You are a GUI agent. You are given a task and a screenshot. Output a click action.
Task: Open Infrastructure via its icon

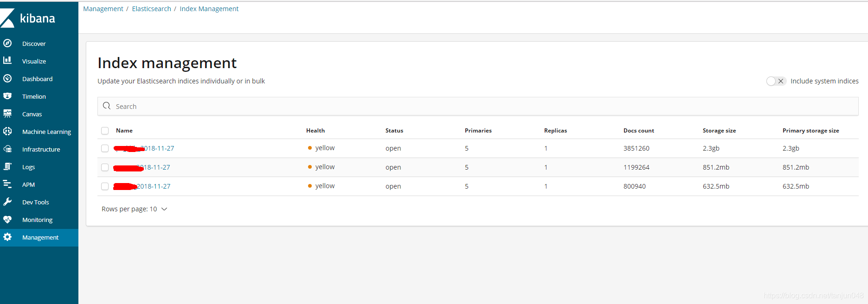pos(7,149)
